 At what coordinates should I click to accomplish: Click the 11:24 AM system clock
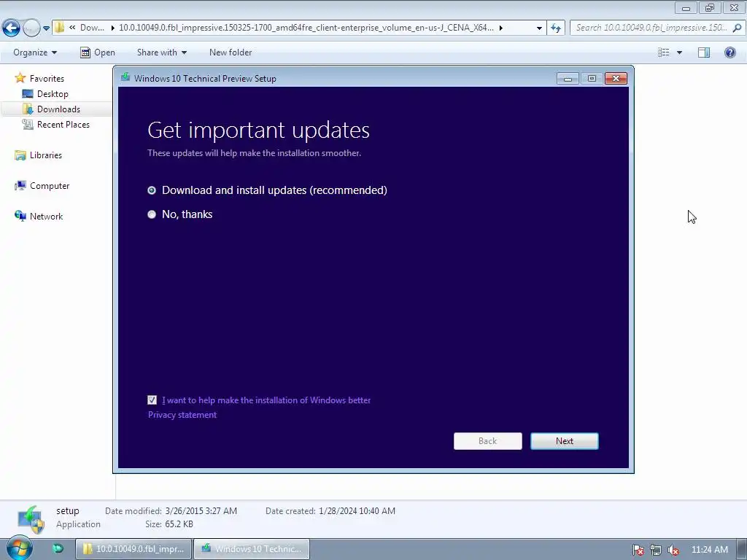coord(709,550)
